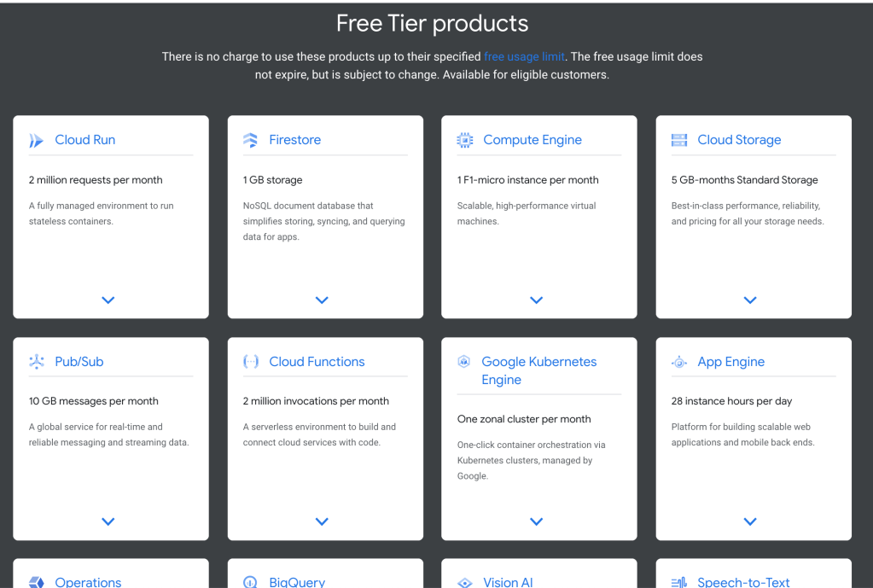873x588 pixels.
Task: Open the Google Kubernetes Engine title link
Action: click(x=538, y=370)
